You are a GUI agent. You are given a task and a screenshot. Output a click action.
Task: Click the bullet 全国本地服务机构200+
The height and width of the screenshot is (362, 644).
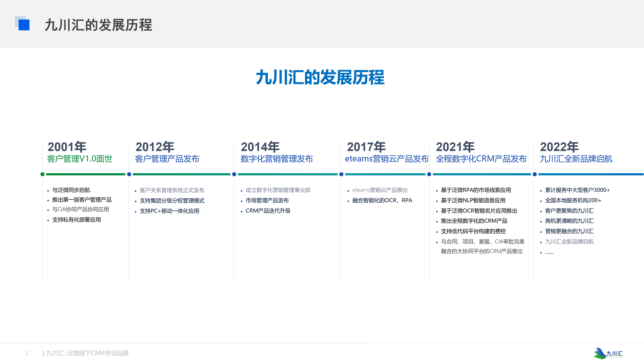pyautogui.click(x=573, y=200)
